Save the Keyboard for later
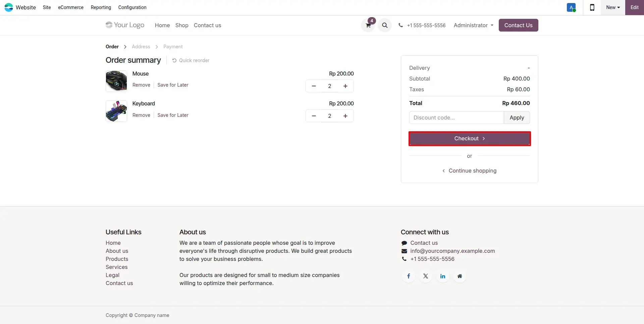The image size is (644, 324). (173, 115)
